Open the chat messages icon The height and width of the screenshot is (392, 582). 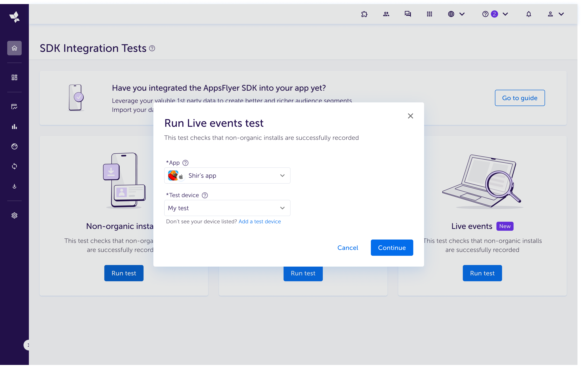pos(408,14)
